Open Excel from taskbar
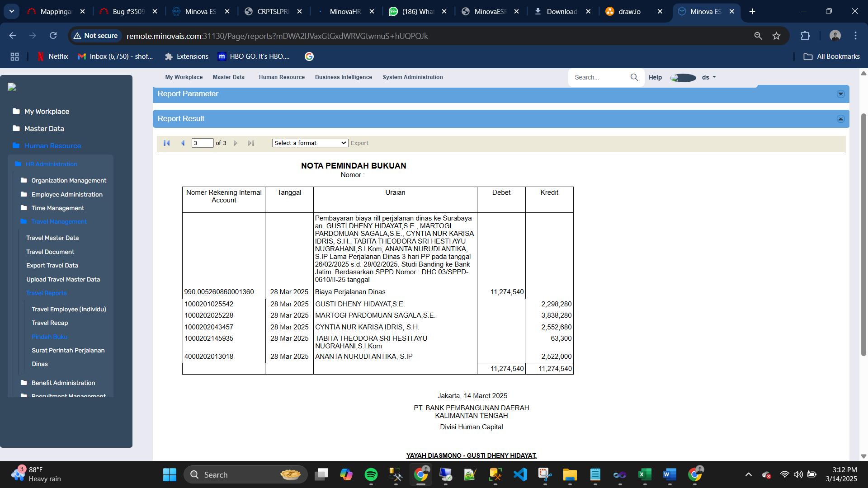The width and height of the screenshot is (868, 488). point(645,475)
